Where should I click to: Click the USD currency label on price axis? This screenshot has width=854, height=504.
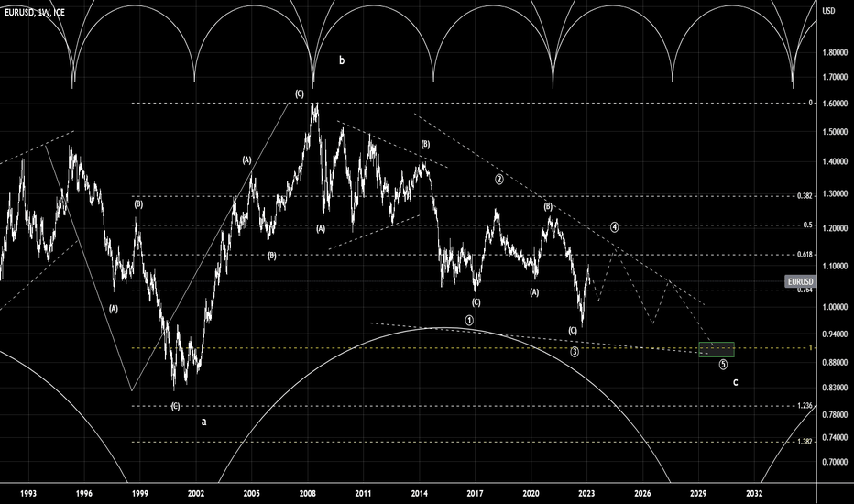[x=828, y=11]
